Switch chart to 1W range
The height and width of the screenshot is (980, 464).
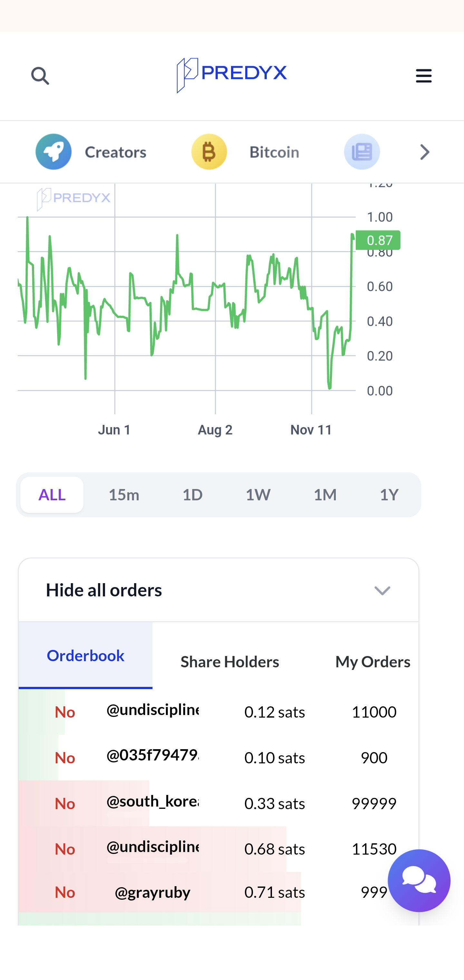(x=258, y=495)
